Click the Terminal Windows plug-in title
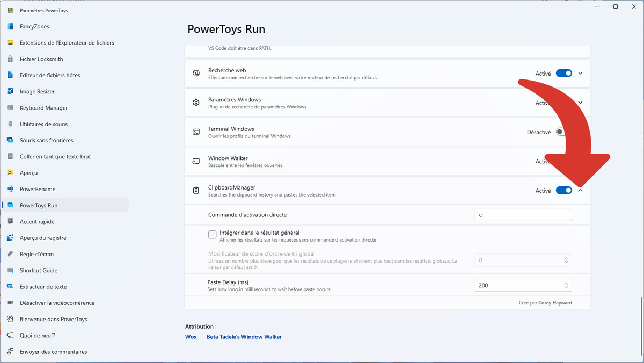Viewport: 644px width, 363px height. [x=231, y=129]
